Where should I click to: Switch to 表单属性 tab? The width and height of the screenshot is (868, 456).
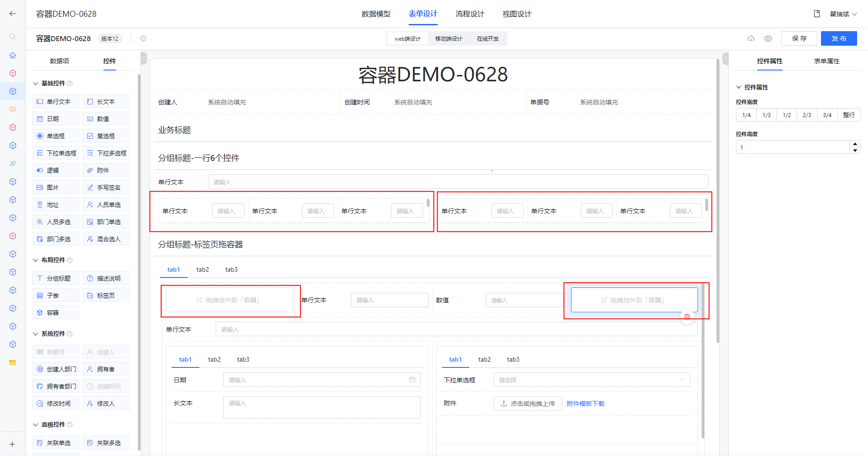coord(827,61)
